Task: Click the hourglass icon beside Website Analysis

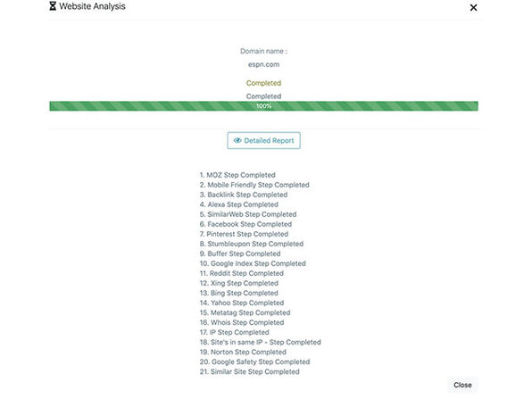Action: click(53, 6)
